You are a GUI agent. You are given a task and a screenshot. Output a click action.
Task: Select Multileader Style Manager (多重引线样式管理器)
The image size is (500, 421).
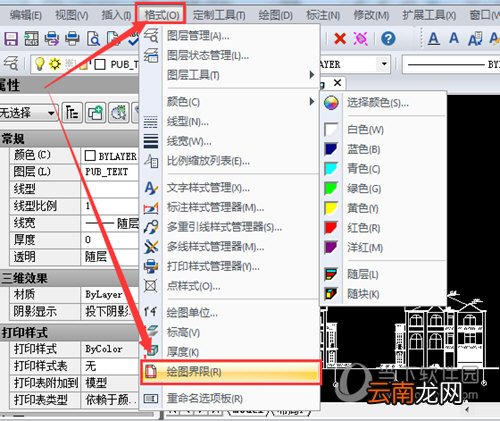[x=229, y=227]
